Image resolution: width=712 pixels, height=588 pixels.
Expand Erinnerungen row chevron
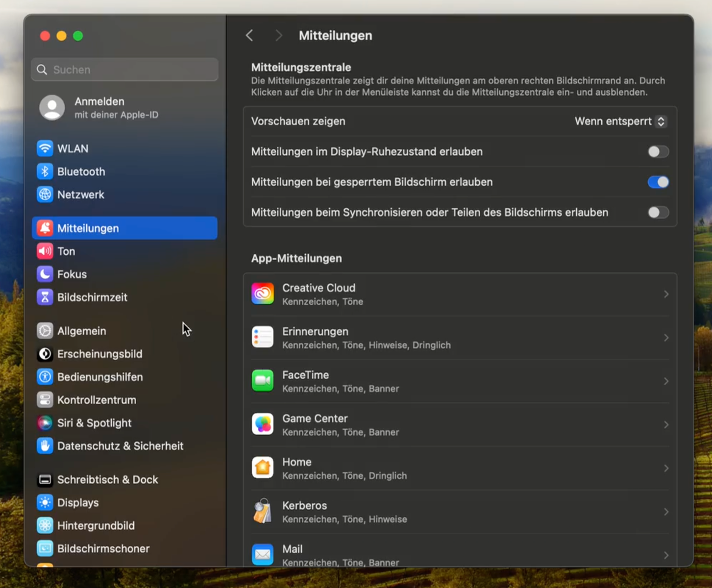[x=666, y=338]
